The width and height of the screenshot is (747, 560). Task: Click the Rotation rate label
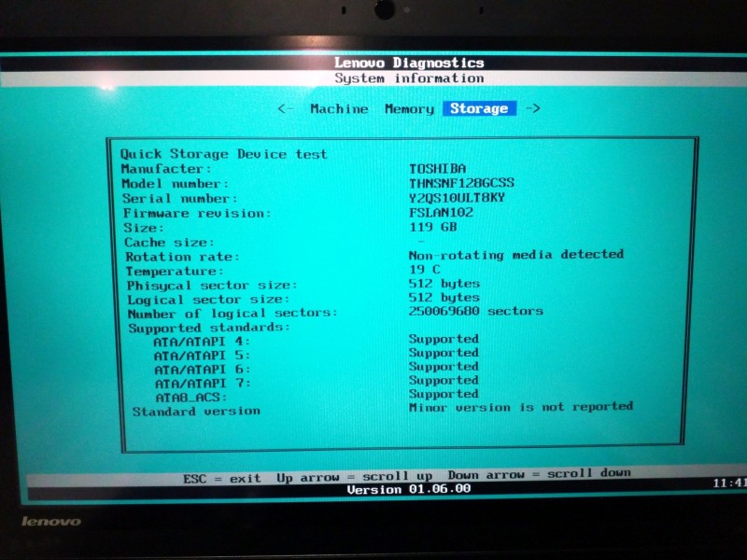click(x=182, y=258)
